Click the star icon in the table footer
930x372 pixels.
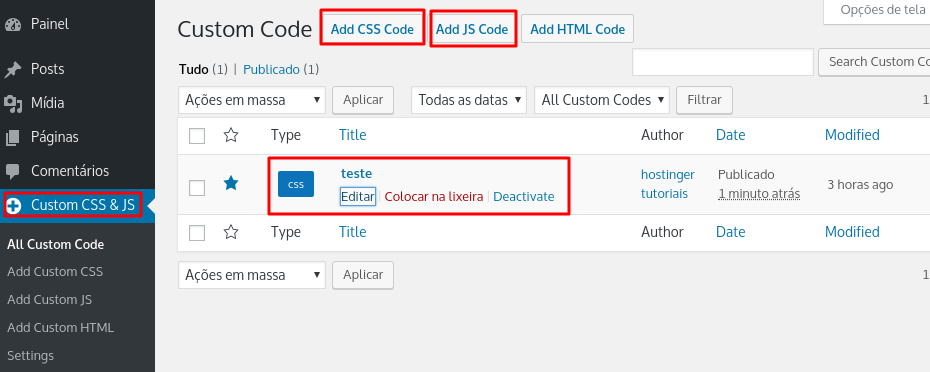tap(231, 232)
